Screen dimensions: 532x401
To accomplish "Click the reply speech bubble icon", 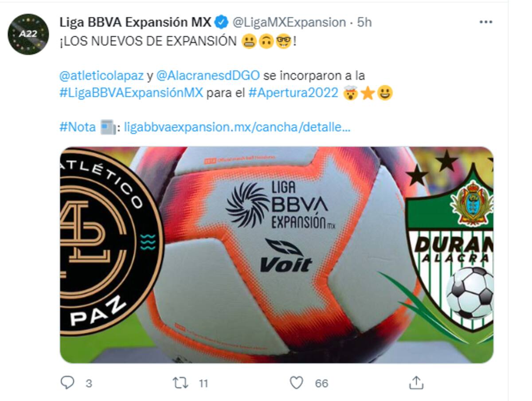I will click(67, 382).
